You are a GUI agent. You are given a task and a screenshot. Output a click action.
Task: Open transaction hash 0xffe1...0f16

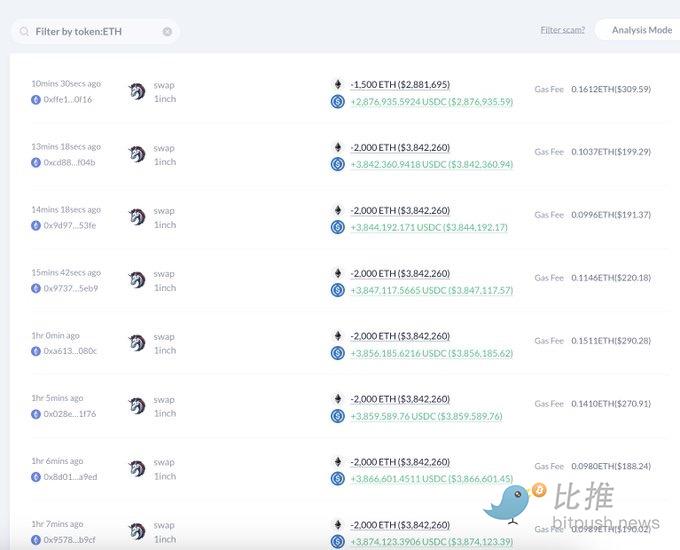(68, 100)
